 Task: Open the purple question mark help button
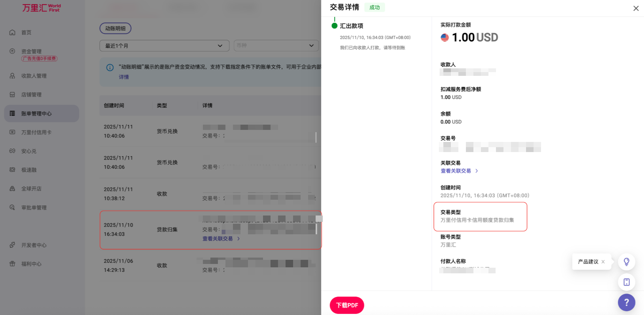[626, 302]
